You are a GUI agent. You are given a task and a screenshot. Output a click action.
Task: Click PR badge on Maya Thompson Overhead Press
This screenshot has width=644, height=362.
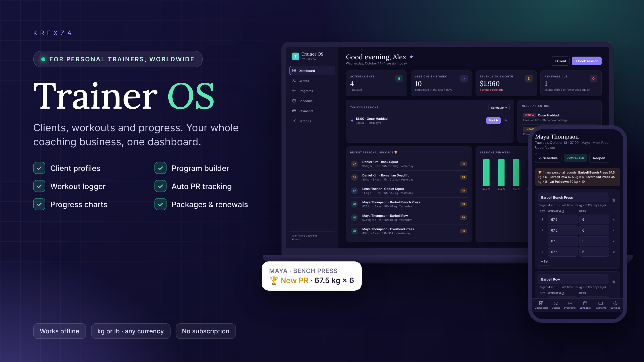tap(463, 231)
